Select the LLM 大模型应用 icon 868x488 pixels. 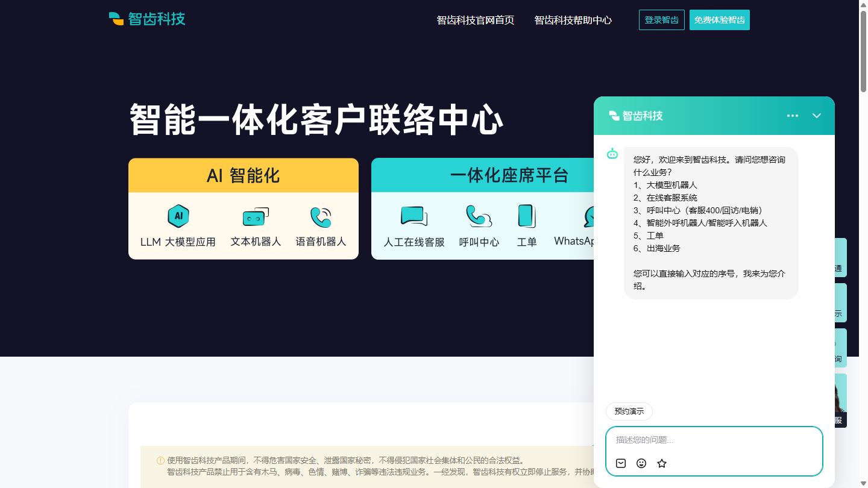click(x=178, y=216)
